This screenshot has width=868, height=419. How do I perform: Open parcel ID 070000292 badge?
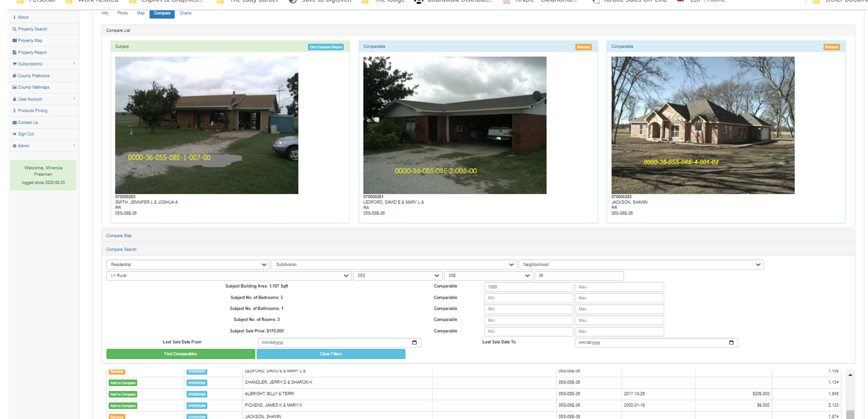point(197,383)
